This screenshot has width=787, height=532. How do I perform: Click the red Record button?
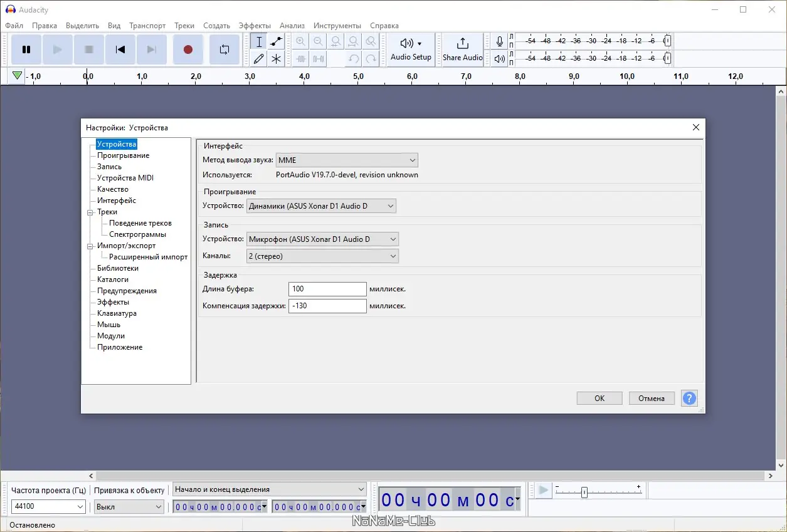pos(188,50)
